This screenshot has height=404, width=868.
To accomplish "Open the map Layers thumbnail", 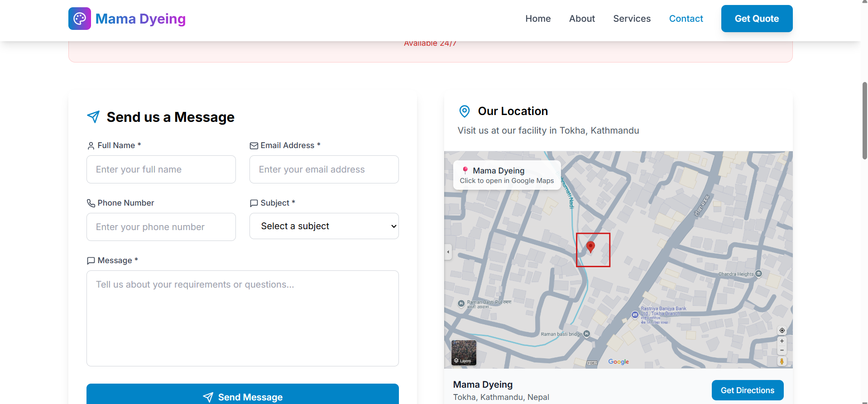I will 464,352.
